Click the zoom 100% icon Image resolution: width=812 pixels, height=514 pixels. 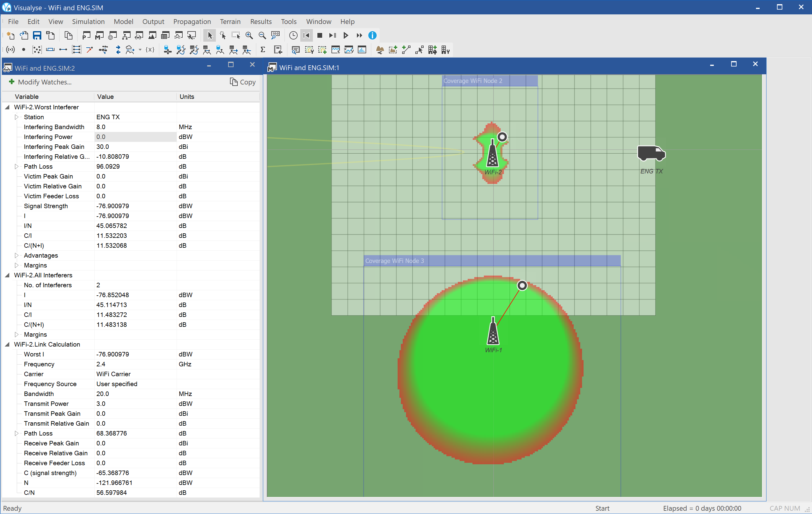tap(275, 35)
